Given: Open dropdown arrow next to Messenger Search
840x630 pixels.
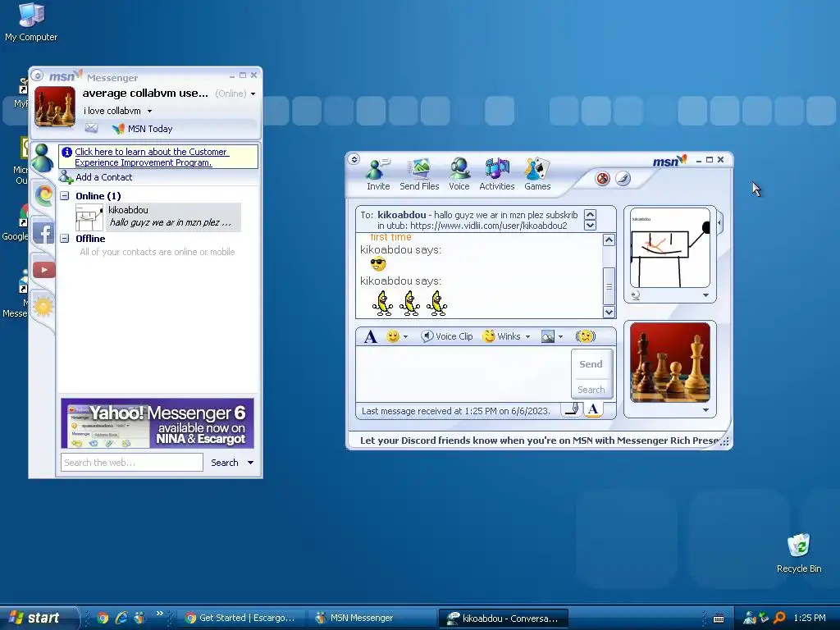Looking at the screenshot, I should [x=250, y=463].
